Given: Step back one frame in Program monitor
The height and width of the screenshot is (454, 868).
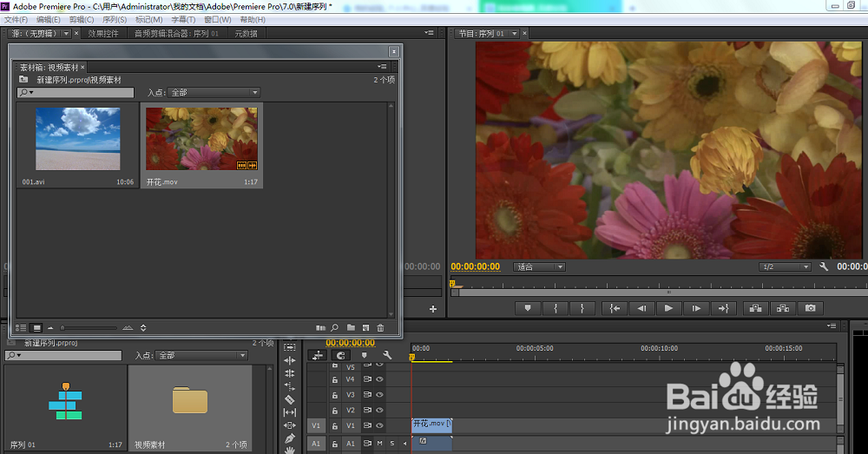Looking at the screenshot, I should coord(641,308).
